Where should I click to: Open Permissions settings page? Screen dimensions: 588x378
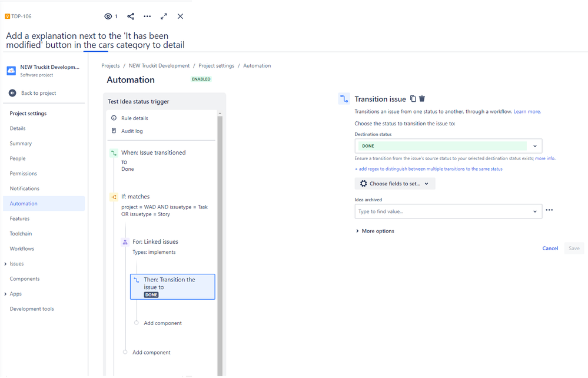[x=24, y=174]
